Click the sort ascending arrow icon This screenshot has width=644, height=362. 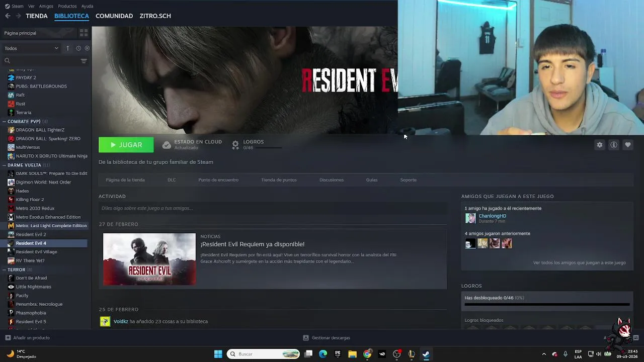point(67,48)
